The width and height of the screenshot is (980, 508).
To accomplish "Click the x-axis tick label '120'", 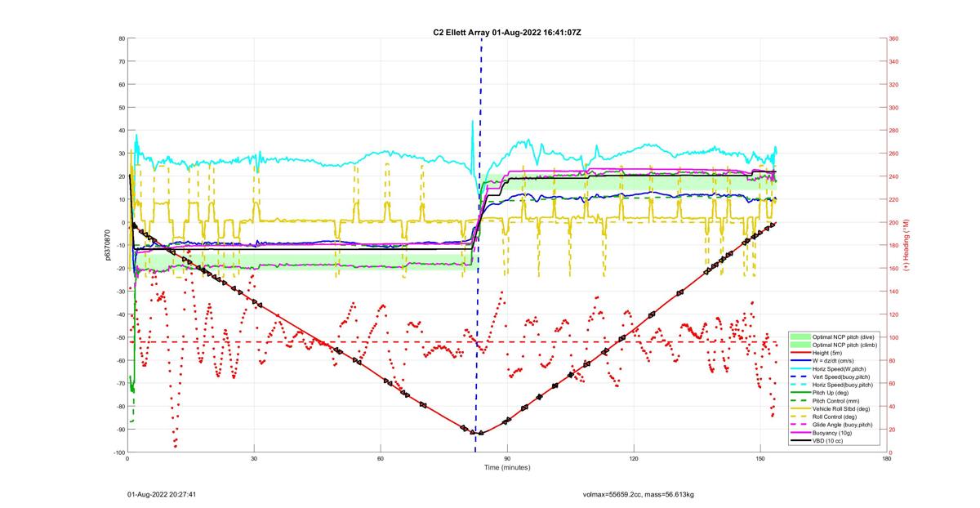I will pyautogui.click(x=634, y=459).
